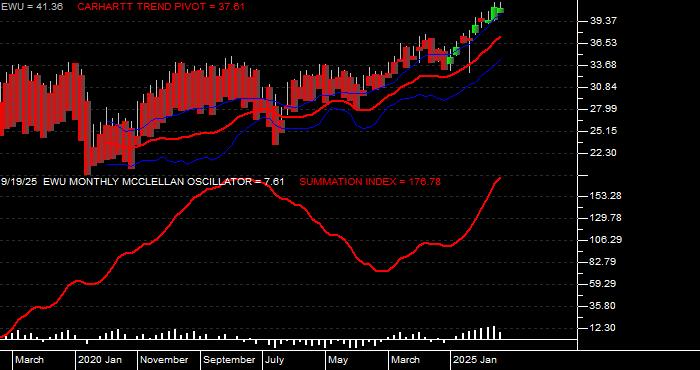
Task: Select the May timeline label
Action: click(x=338, y=360)
